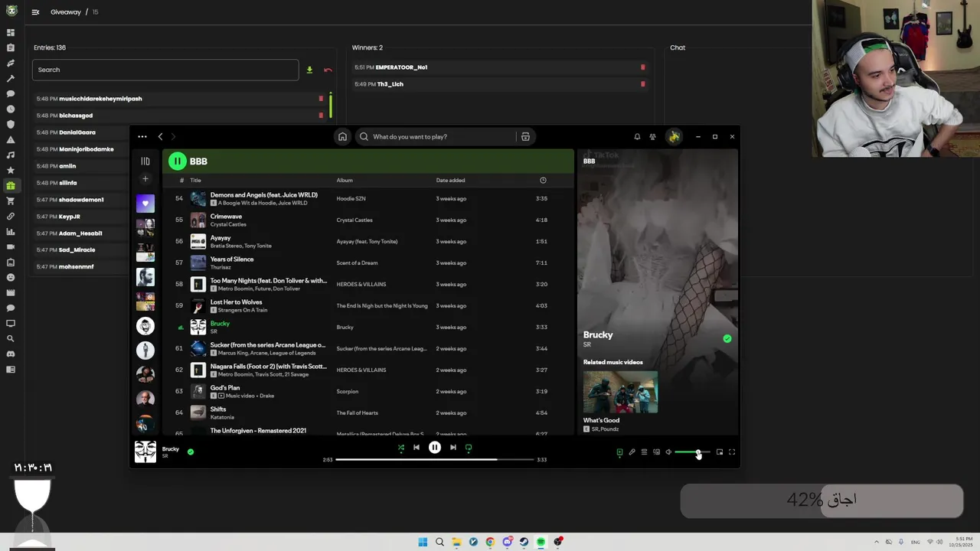Open Spotify's three-dot app menu
This screenshot has width=980, height=551.
click(x=142, y=137)
